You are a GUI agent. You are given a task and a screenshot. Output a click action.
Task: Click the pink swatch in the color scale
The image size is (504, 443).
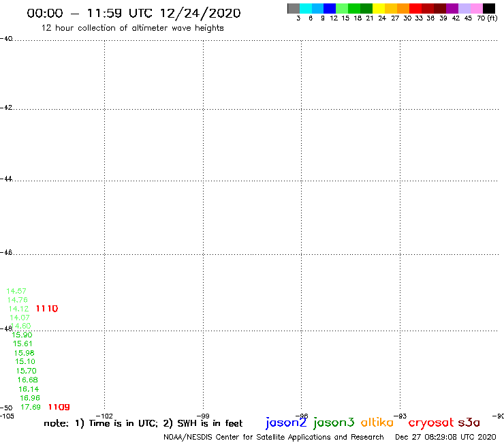[x=476, y=8]
